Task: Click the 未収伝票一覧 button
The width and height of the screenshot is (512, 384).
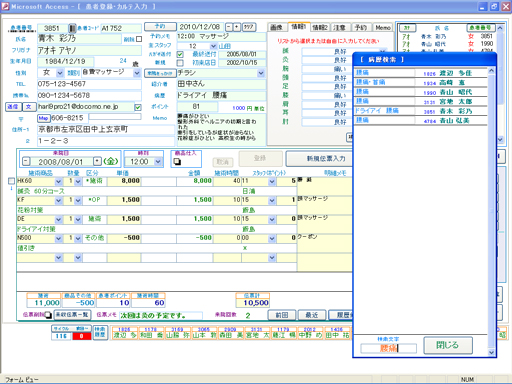Action: (72, 314)
